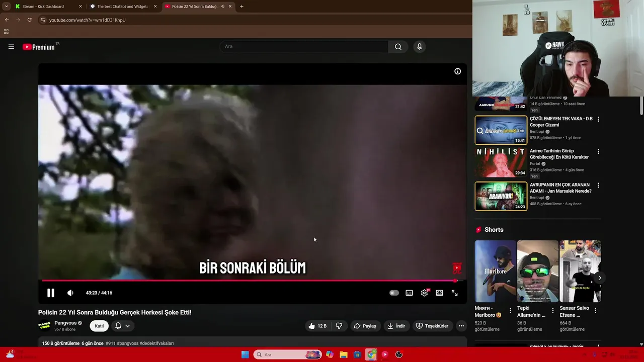Open the Pangvoss channel avatar
This screenshot has height=362, width=644.
tap(44, 326)
